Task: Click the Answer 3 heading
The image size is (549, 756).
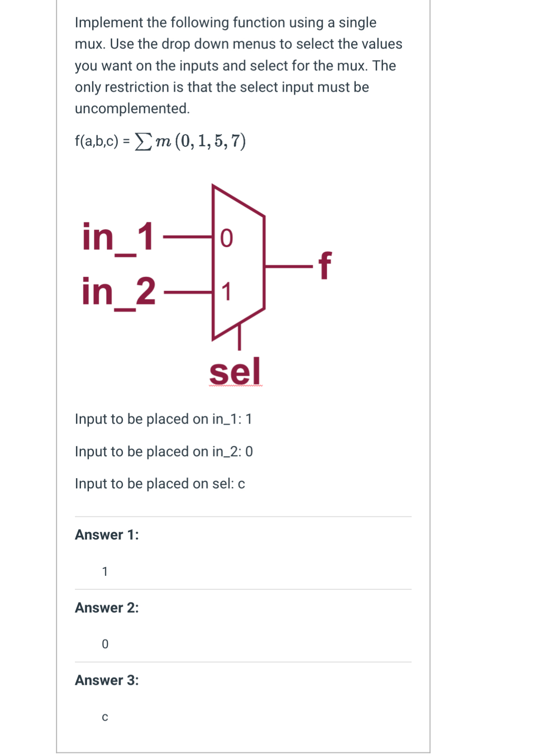Action: click(x=107, y=680)
